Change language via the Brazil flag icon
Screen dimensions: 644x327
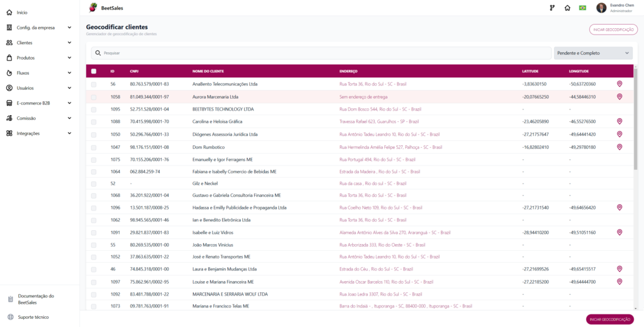coord(582,8)
